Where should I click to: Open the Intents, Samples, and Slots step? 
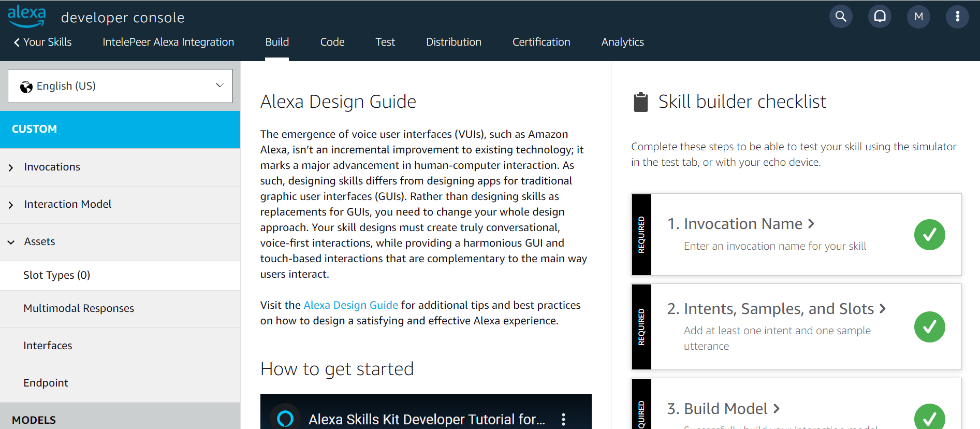777,309
